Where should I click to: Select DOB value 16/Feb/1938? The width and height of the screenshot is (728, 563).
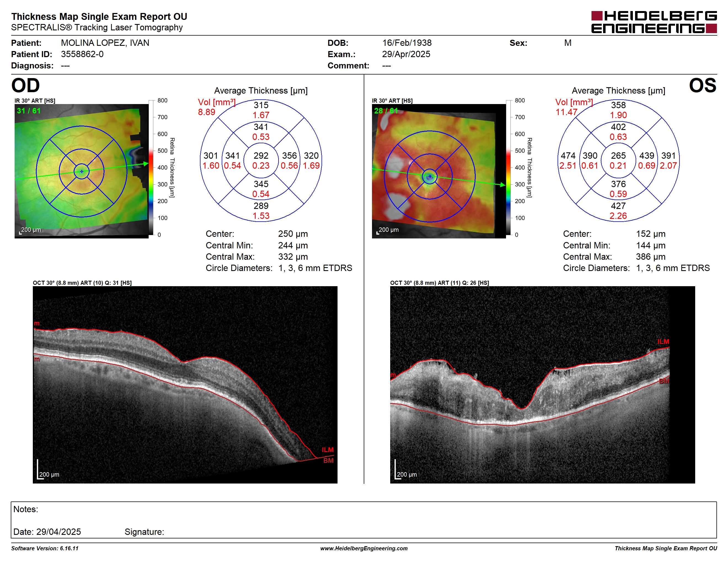[x=407, y=43]
